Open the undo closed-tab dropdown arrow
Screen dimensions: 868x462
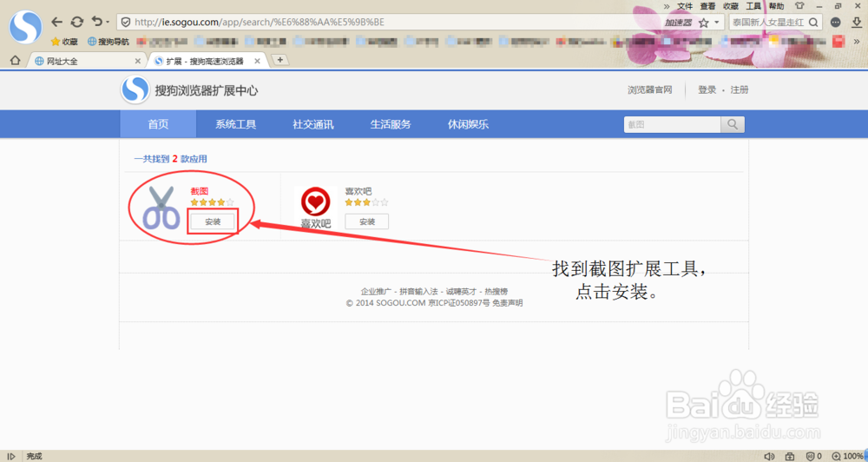pyautogui.click(x=108, y=23)
